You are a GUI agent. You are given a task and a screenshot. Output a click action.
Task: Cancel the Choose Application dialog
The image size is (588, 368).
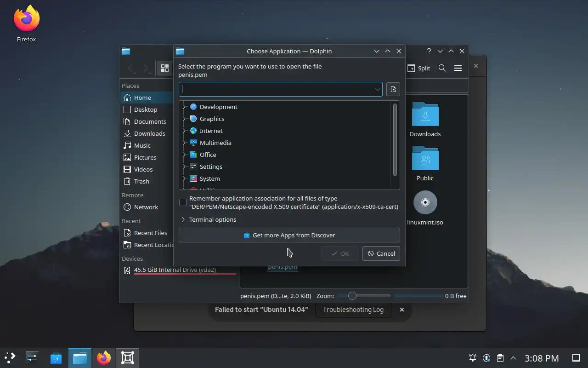click(x=381, y=253)
